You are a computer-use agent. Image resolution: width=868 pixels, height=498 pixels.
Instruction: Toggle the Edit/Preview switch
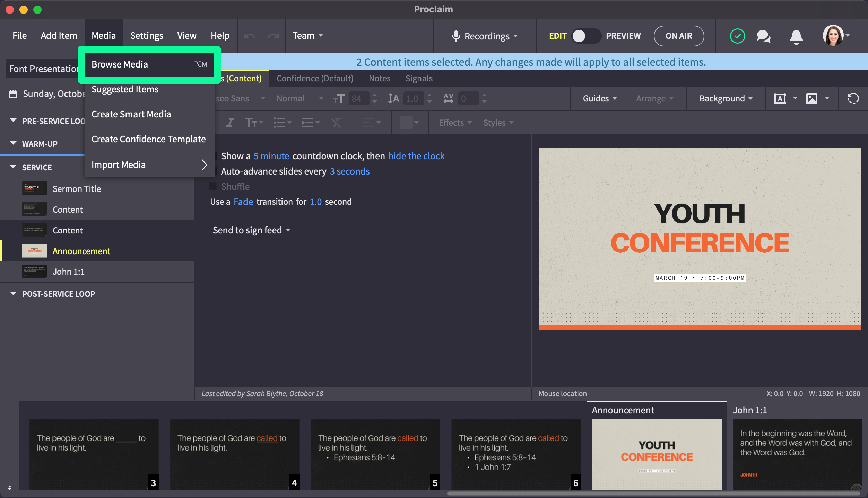[x=586, y=36]
